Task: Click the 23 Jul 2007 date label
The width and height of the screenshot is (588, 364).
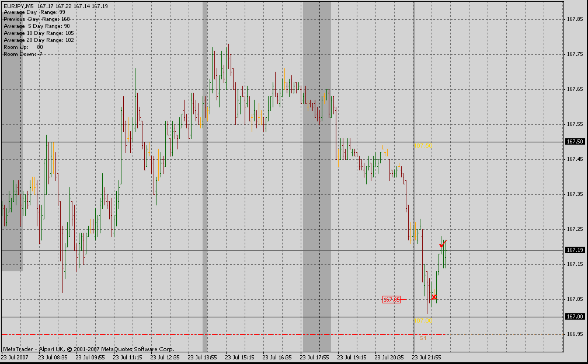Action: (15, 356)
